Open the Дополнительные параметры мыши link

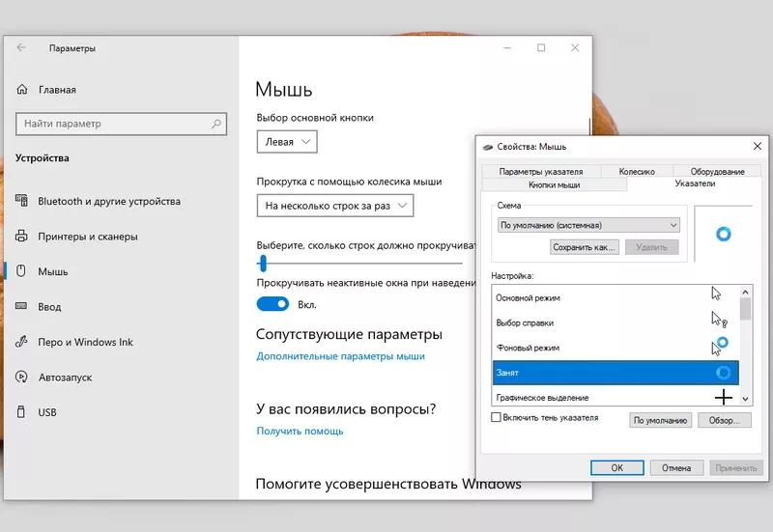(x=340, y=356)
